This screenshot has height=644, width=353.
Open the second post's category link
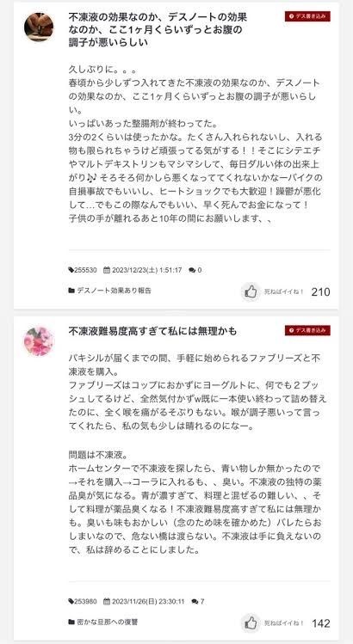(108, 622)
